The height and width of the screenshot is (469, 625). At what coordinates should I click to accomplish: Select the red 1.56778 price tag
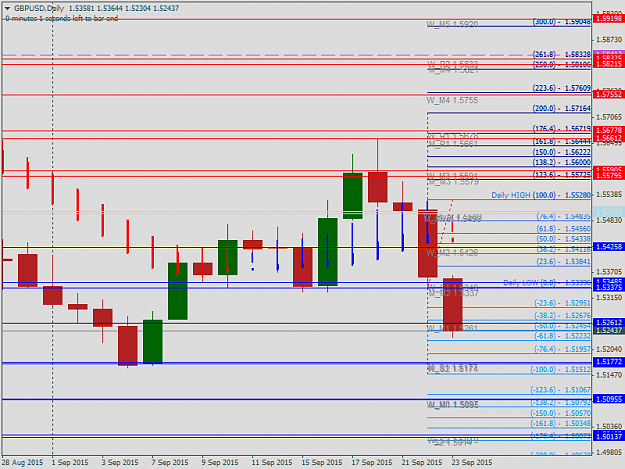[x=608, y=130]
